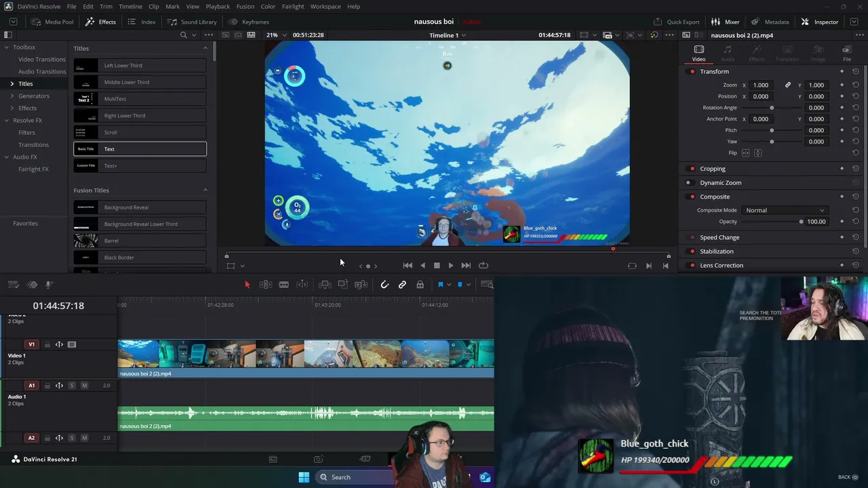868x488 pixels.
Task: Select nausous boi 2 (2).mp4 audio clip
Action: click(x=306, y=418)
